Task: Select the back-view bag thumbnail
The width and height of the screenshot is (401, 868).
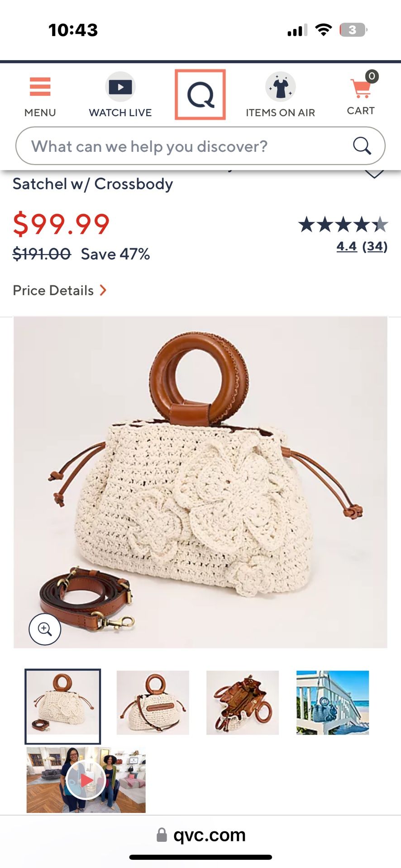Action: (153, 703)
